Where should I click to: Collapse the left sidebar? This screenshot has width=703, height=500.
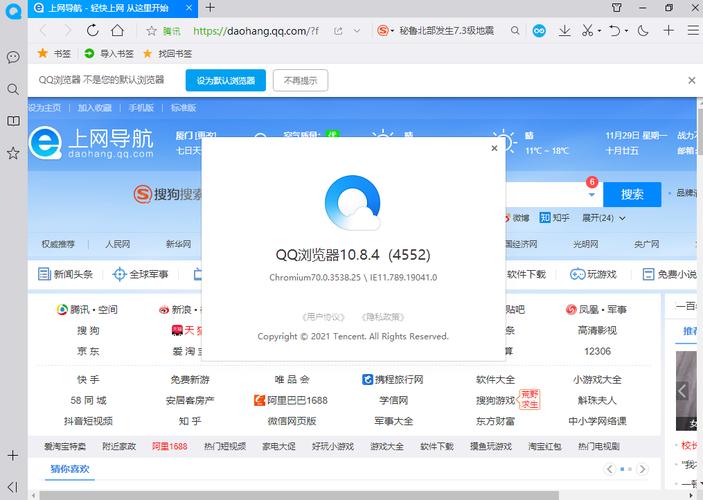(x=13, y=487)
